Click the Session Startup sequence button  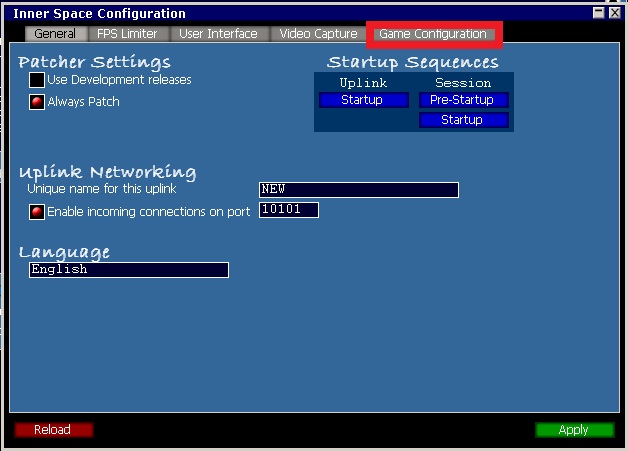point(464,120)
